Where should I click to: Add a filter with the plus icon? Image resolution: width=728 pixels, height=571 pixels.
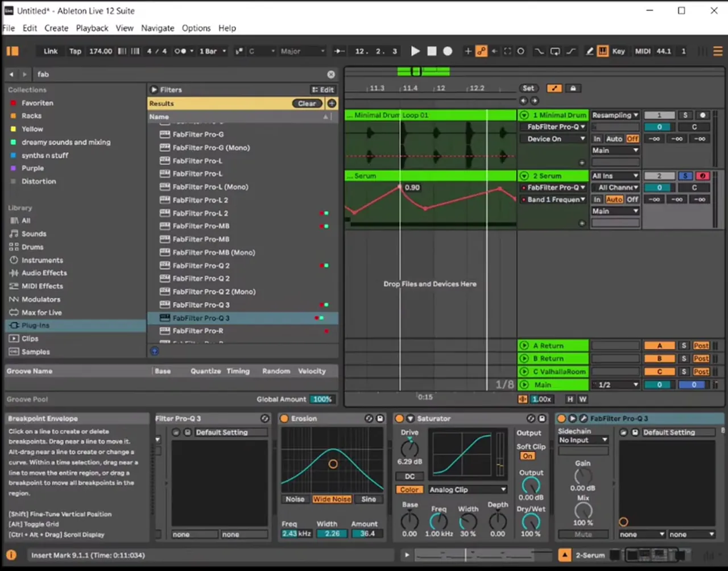tap(332, 104)
